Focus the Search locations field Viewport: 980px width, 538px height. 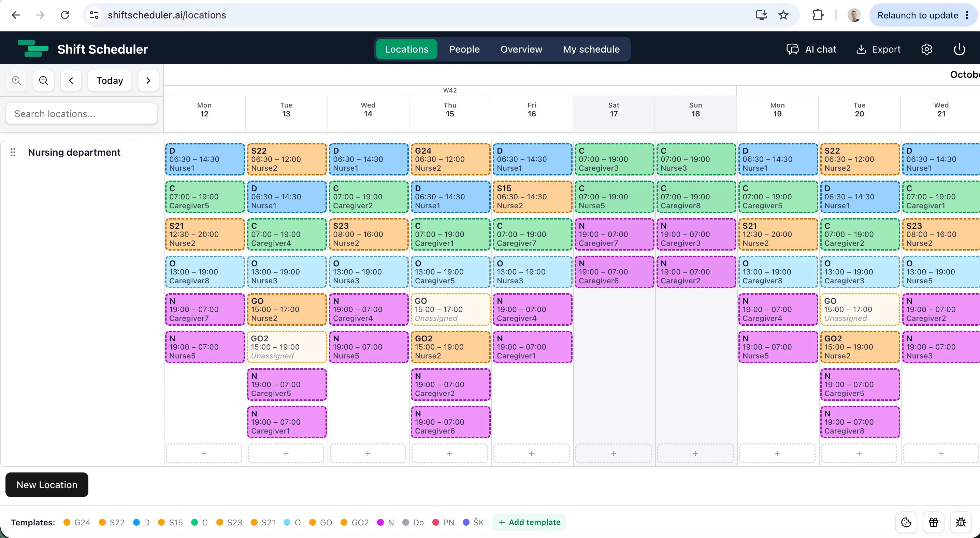[x=82, y=113]
